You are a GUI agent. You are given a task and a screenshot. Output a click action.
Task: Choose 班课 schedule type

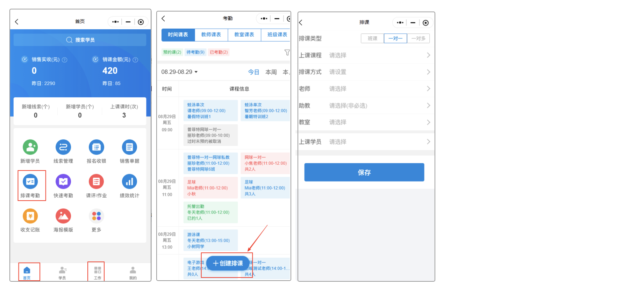(x=372, y=38)
